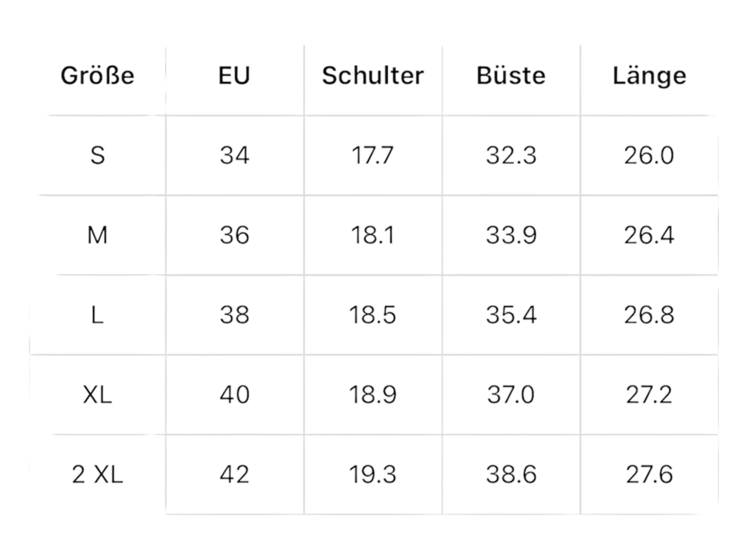
Task: Select the size S row label
Action: pyautogui.click(x=97, y=155)
